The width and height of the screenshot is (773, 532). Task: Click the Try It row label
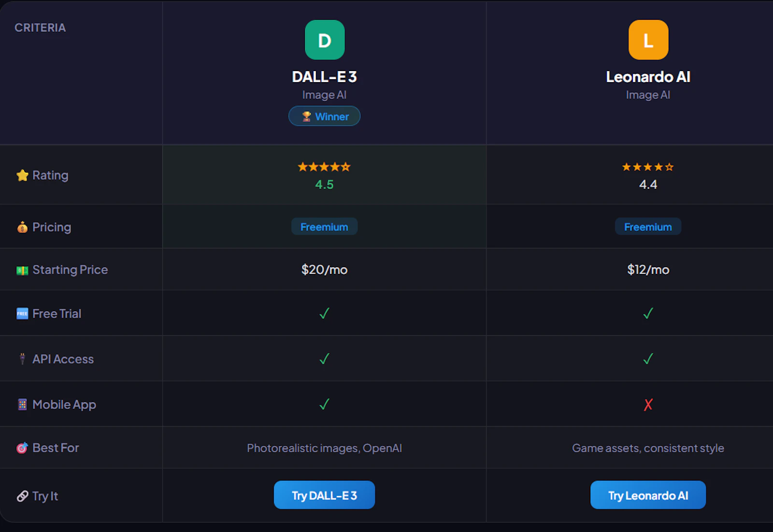(x=45, y=496)
